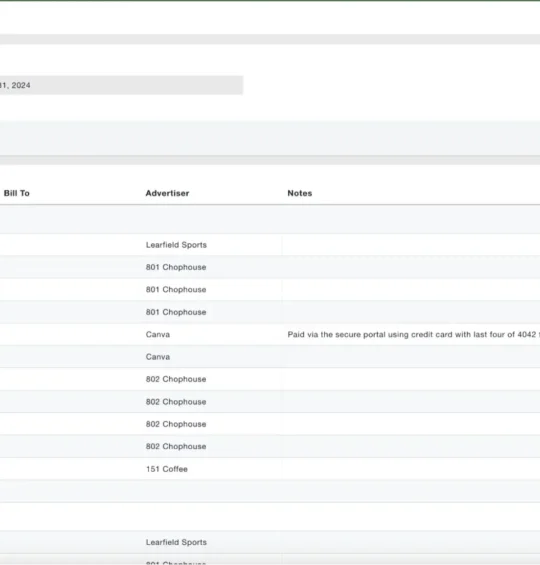Viewport: 540px width, 565px height.
Task: Sort by the Bill To column header
Action: click(17, 193)
